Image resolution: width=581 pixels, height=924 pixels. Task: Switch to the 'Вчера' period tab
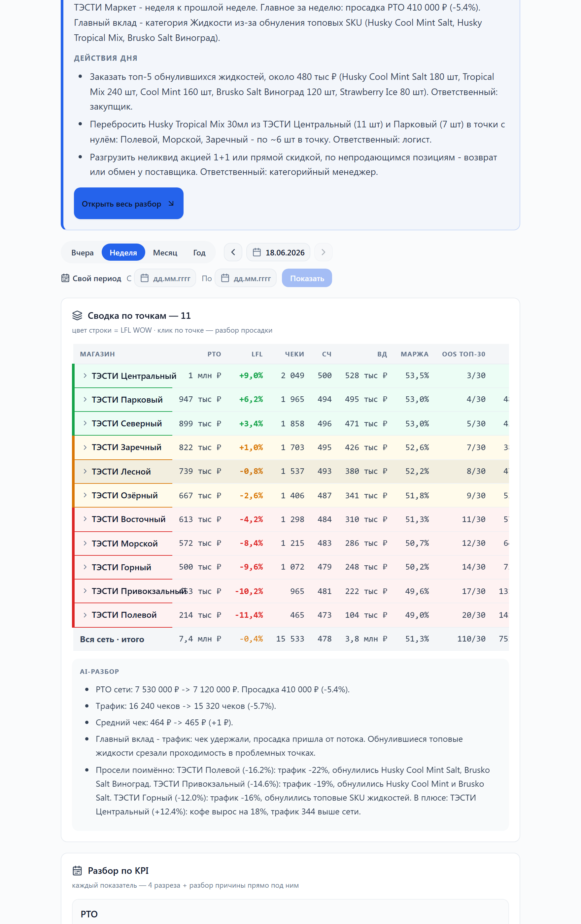pyautogui.click(x=83, y=252)
